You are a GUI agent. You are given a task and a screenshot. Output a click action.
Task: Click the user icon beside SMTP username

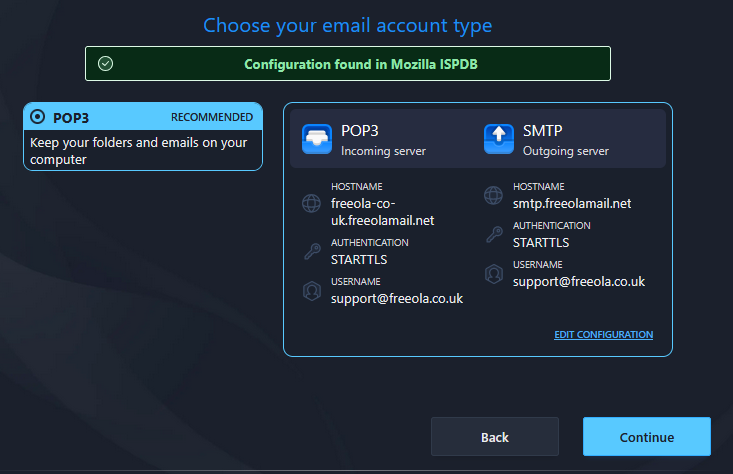[493, 273]
